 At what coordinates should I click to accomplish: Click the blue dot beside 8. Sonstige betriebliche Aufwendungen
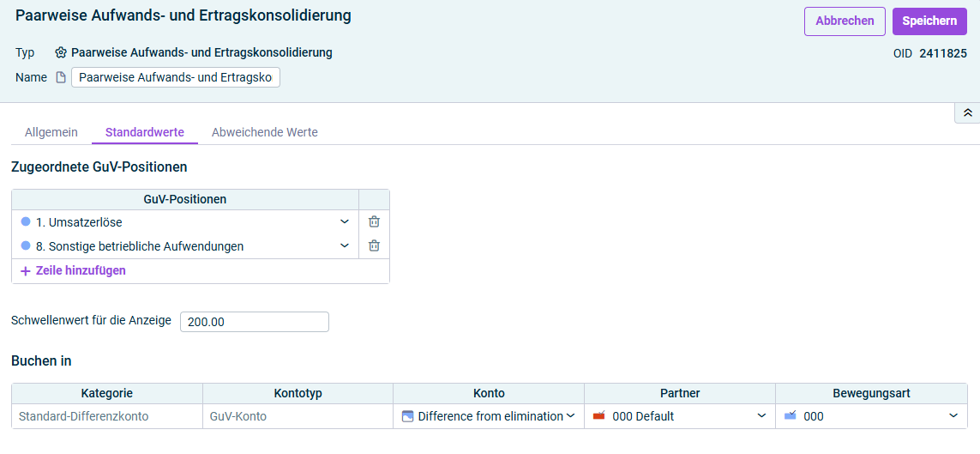click(26, 245)
